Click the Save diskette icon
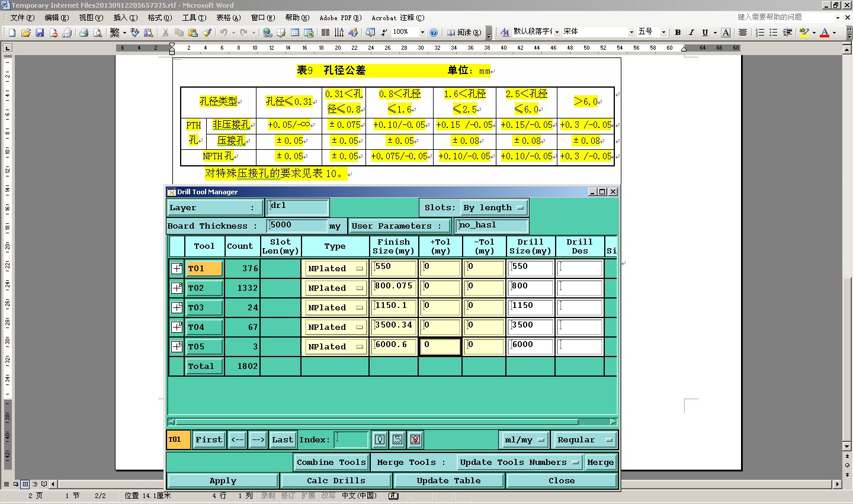 click(x=40, y=33)
